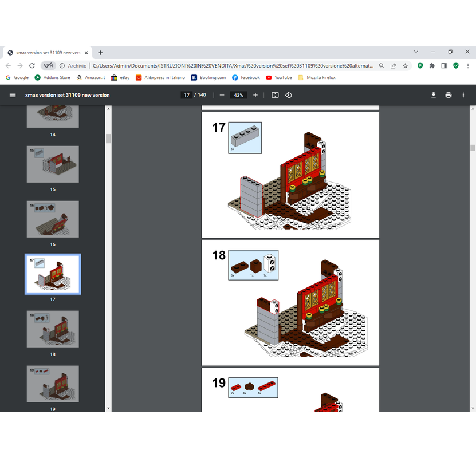This screenshot has width=476, height=458.
Task: Select page 16 thumbnail
Action: point(53,219)
